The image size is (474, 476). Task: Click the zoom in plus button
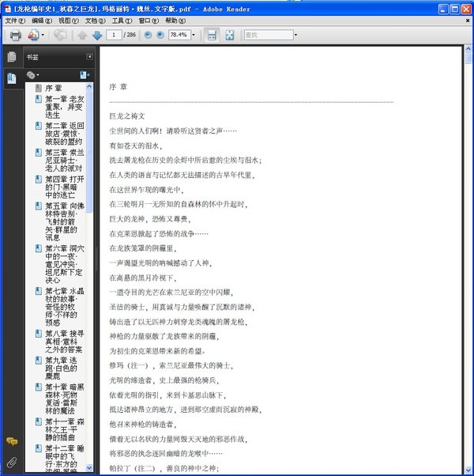160,35
